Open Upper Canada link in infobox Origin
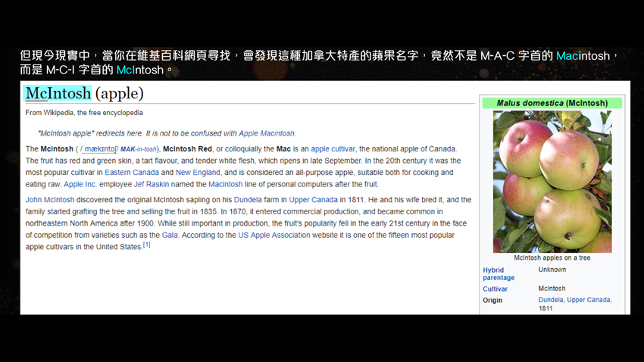The image size is (644, 362). point(588,300)
